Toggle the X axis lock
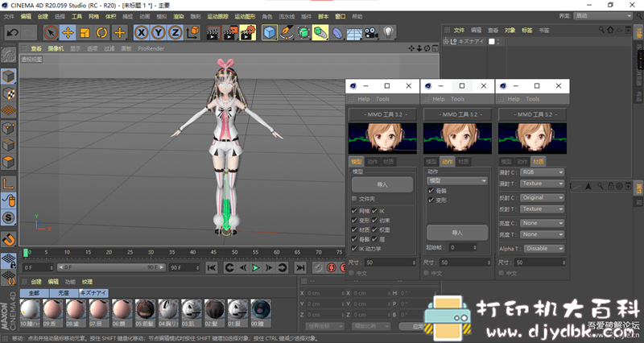 pyautogui.click(x=142, y=32)
